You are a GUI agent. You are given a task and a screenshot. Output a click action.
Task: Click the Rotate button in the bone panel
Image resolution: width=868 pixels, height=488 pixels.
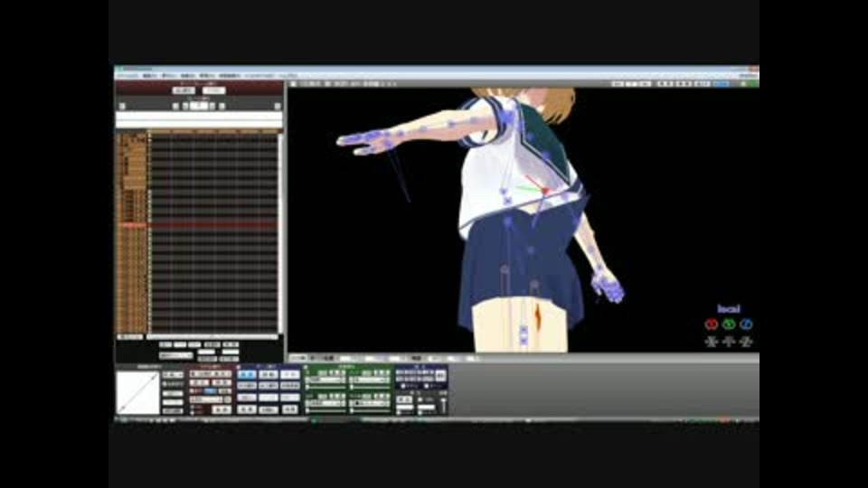coord(269,374)
